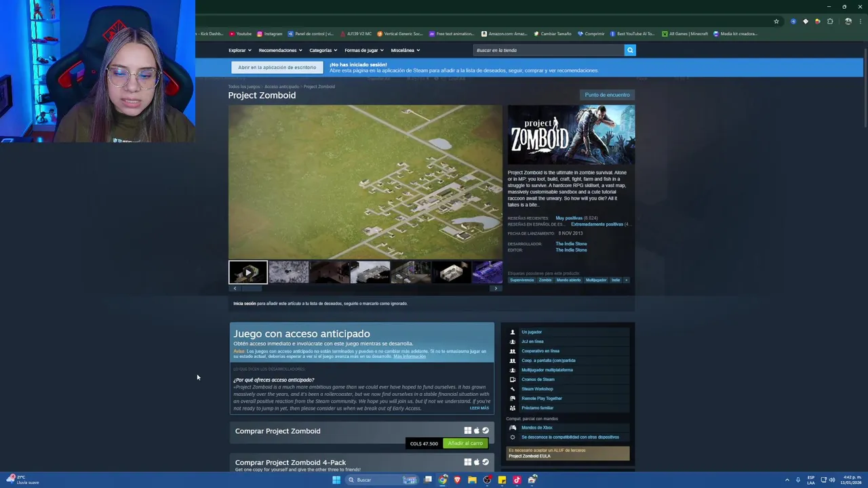The width and height of the screenshot is (868, 488).
Task: Click the Supervivencia tag
Action: [x=522, y=280]
